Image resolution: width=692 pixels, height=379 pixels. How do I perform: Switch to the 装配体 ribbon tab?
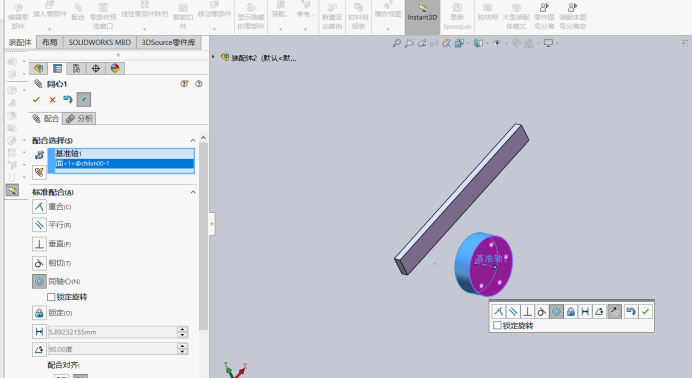click(20, 42)
